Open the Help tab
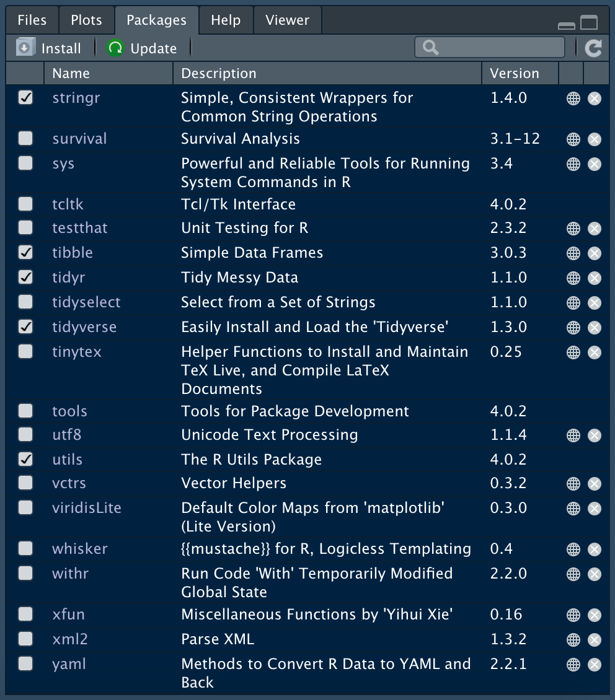This screenshot has height=700, width=615. coord(226,20)
